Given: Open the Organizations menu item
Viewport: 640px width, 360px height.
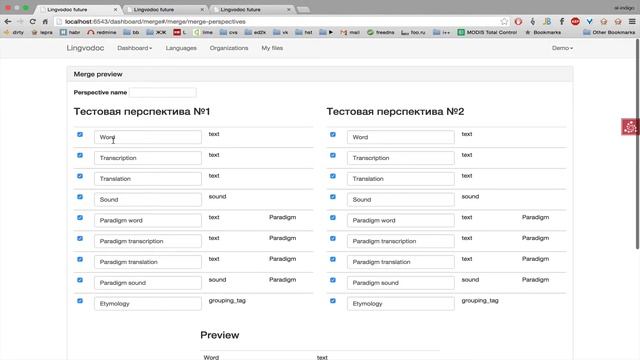Looking at the screenshot, I should point(229,48).
